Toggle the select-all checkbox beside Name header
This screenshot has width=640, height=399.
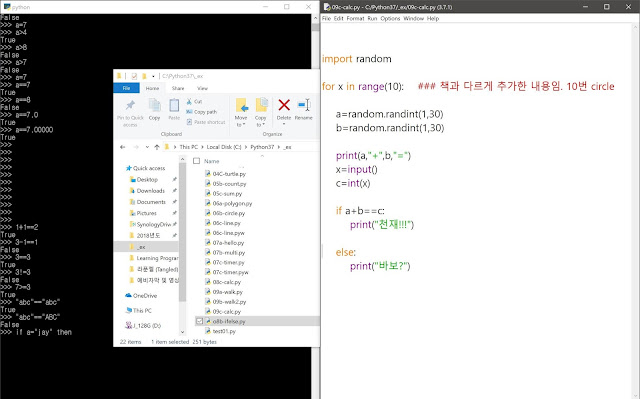(x=196, y=161)
